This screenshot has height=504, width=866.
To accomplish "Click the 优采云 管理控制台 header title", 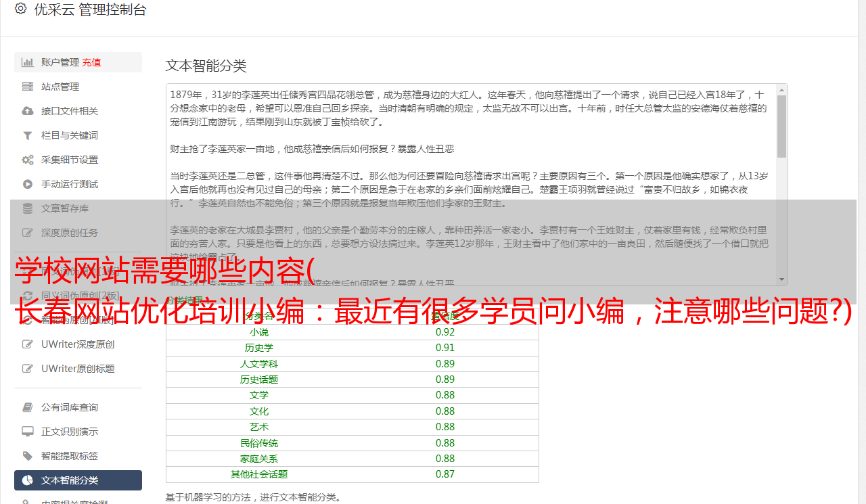I will coord(90,9).
